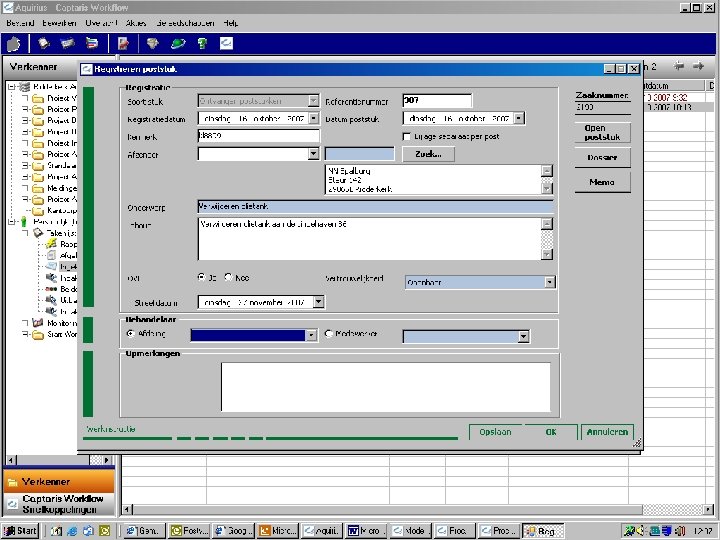The width and height of the screenshot is (720, 540).
Task: Select the Afdeling radio button
Action: (131, 334)
